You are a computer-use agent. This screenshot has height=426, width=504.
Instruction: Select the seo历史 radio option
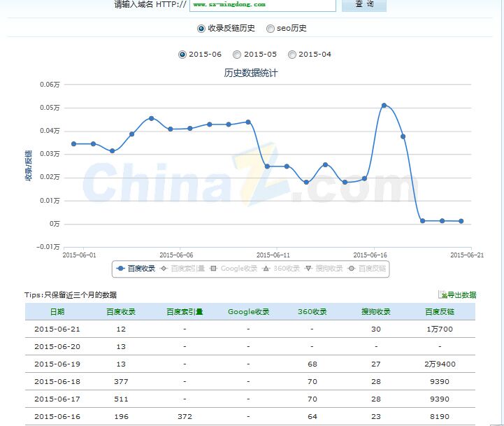(270, 29)
